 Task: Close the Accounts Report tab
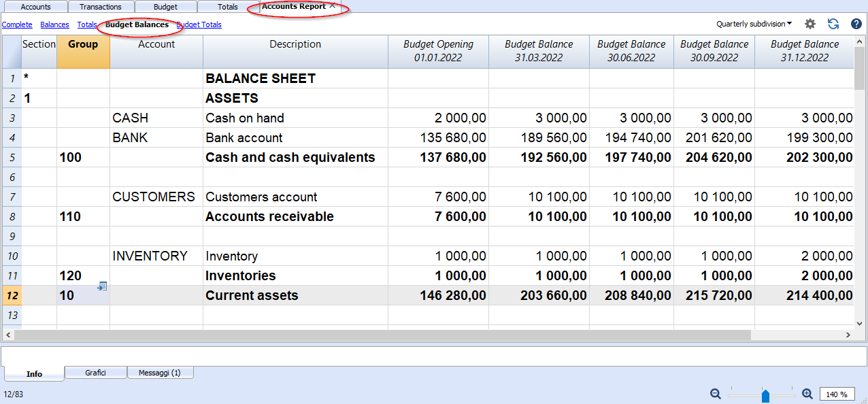pos(332,6)
